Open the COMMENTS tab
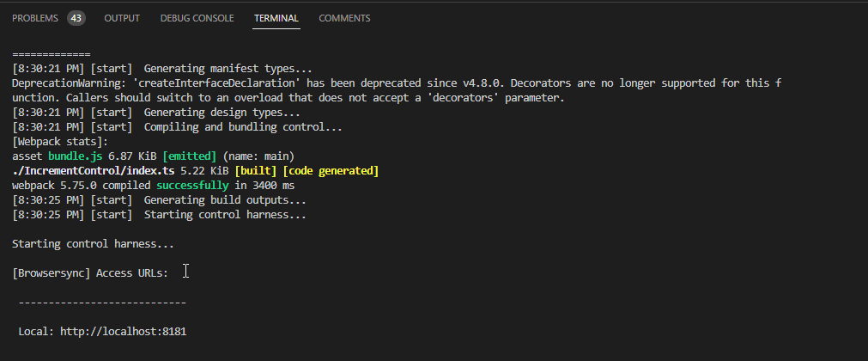868x361 pixels. (344, 18)
